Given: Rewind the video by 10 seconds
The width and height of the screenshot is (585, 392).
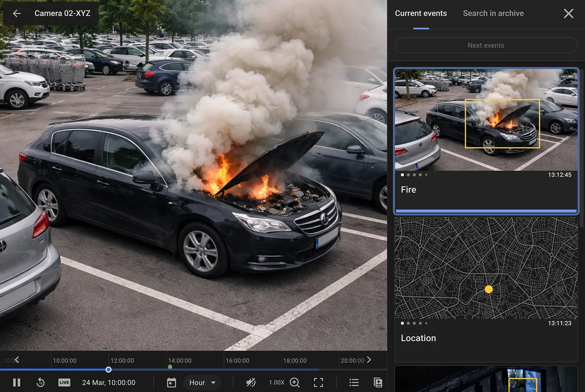Looking at the screenshot, I should click(x=40, y=382).
